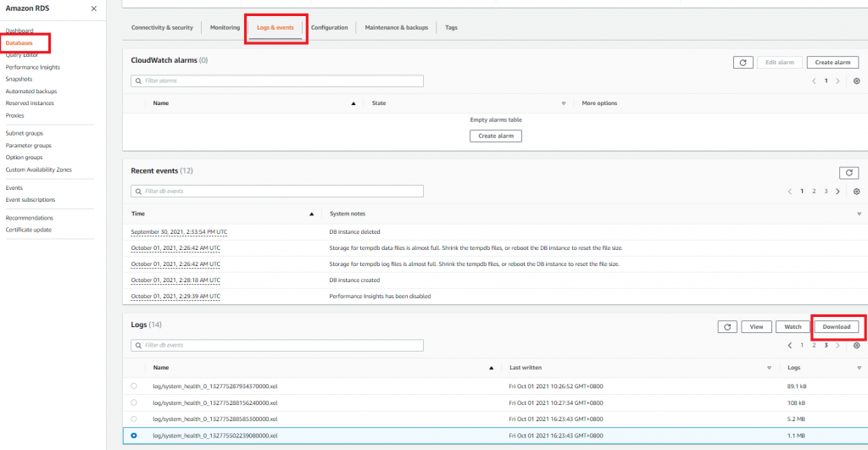Focus the Filter alarms search field
This screenshot has width=868, height=450.
point(277,81)
